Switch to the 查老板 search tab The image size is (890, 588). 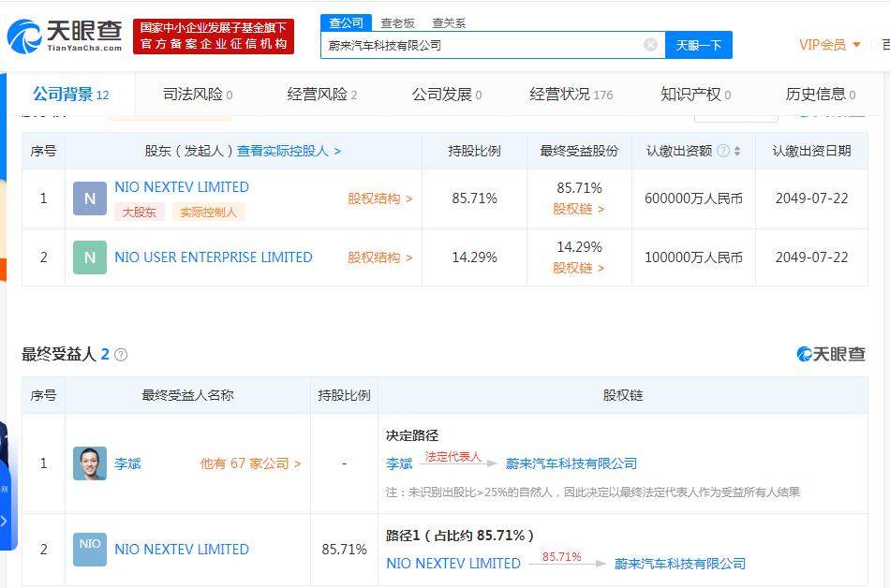(397, 22)
